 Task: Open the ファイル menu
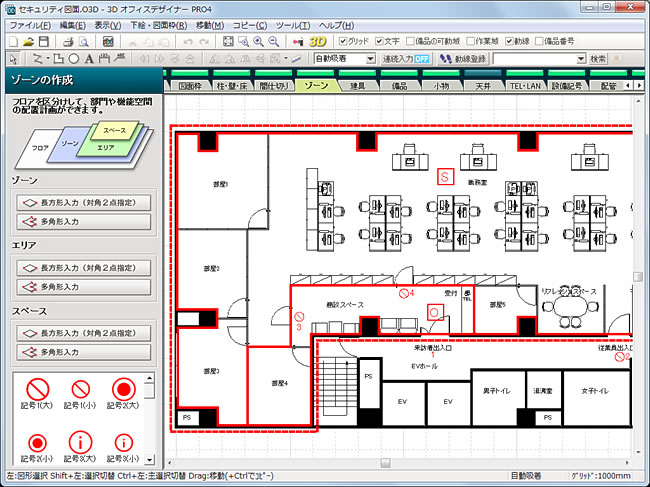click(30, 23)
